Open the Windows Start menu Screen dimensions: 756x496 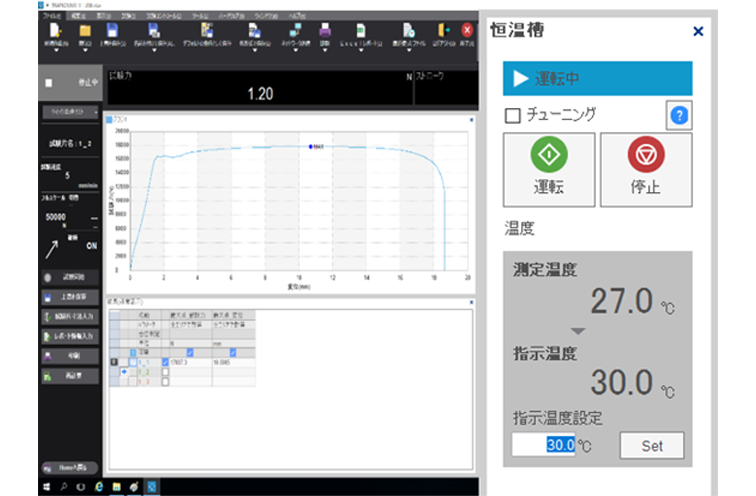pyautogui.click(x=46, y=487)
